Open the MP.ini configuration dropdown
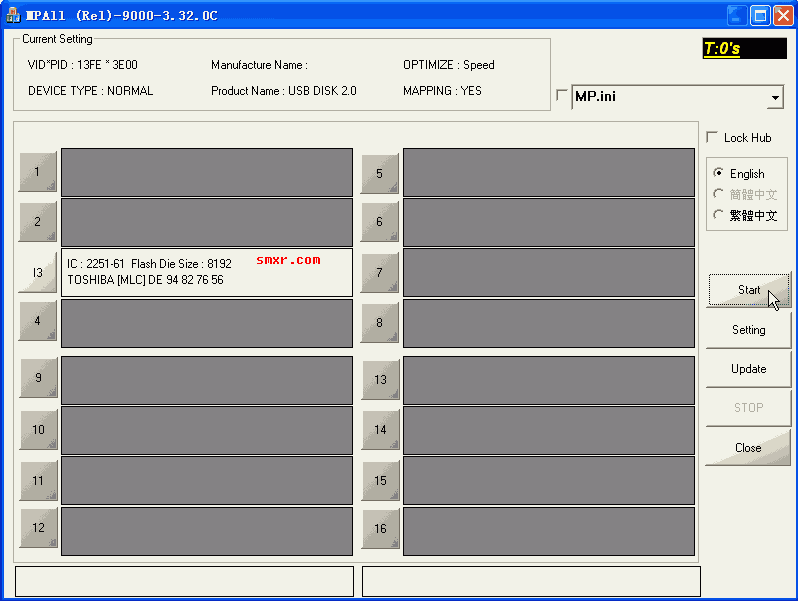 click(775, 98)
